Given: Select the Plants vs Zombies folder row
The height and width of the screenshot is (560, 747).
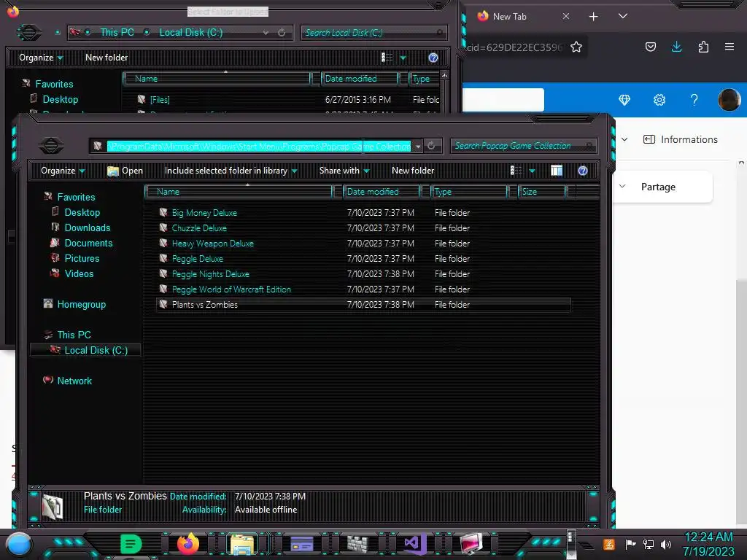Looking at the screenshot, I should pos(363,304).
